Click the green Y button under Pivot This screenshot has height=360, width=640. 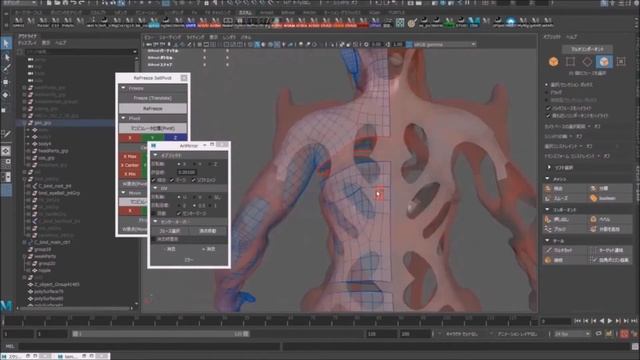(x=153, y=138)
